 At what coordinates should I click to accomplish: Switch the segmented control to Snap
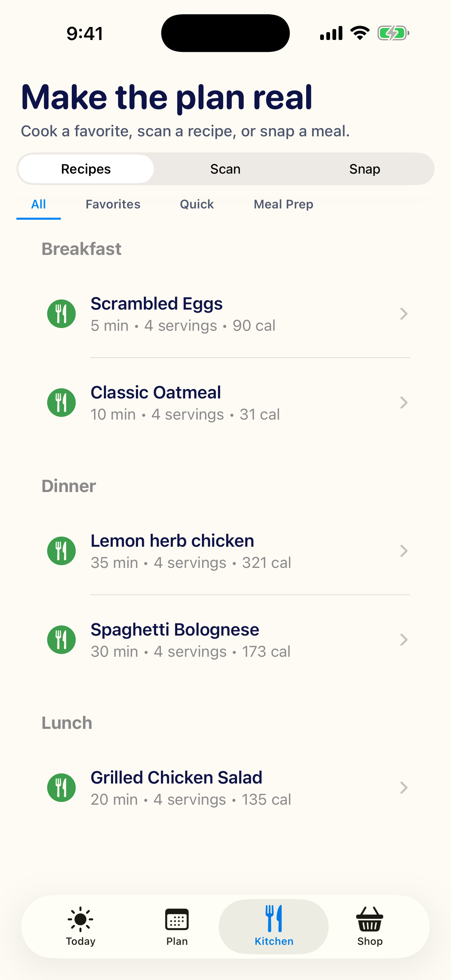[364, 169]
